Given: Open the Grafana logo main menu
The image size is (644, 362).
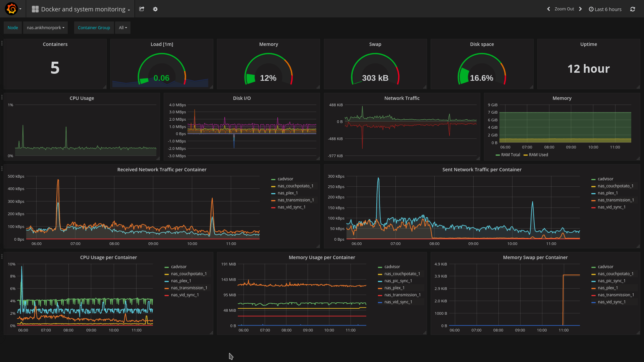Looking at the screenshot, I should point(12,9).
